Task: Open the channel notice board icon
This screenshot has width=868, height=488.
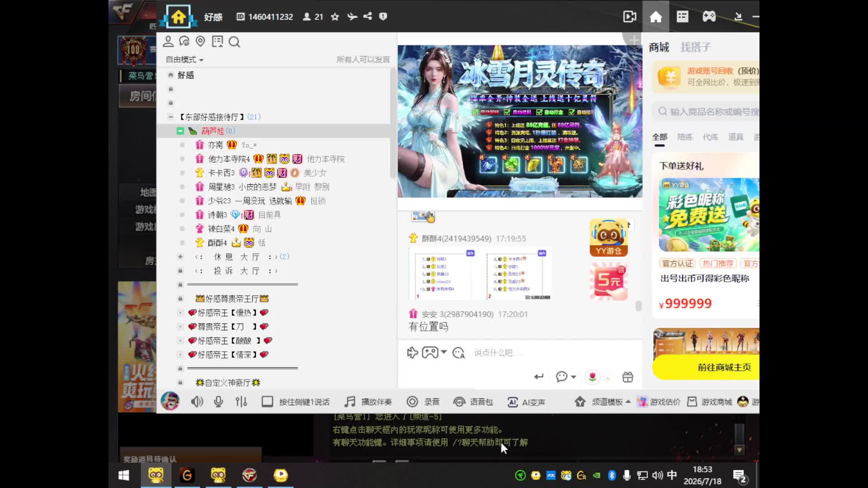Action: coord(217,42)
